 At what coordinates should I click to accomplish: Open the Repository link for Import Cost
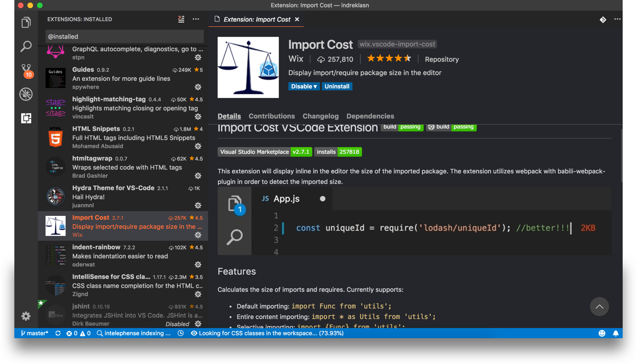tap(441, 59)
